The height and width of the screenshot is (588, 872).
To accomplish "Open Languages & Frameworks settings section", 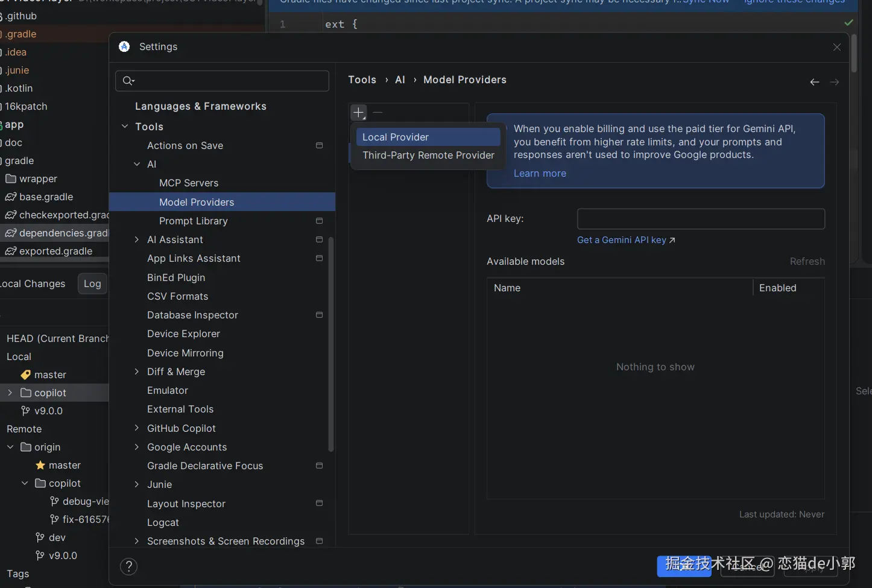I will (201, 106).
